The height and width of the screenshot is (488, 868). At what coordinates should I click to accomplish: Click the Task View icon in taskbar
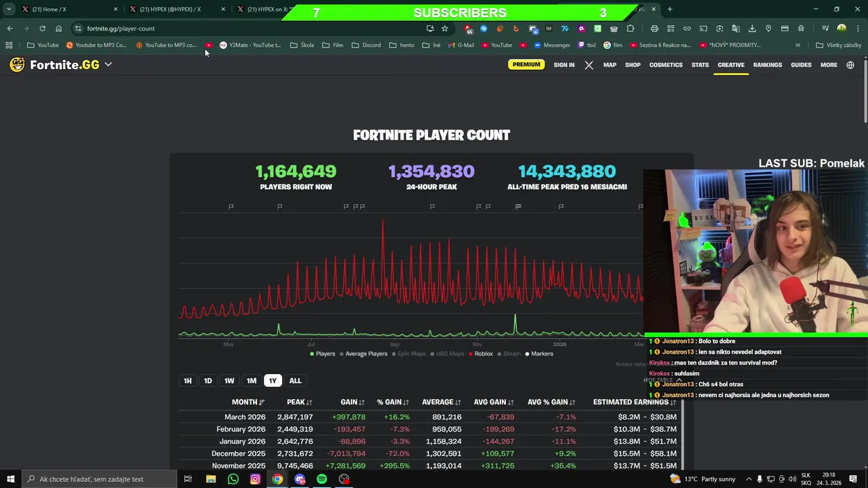pos(188,479)
